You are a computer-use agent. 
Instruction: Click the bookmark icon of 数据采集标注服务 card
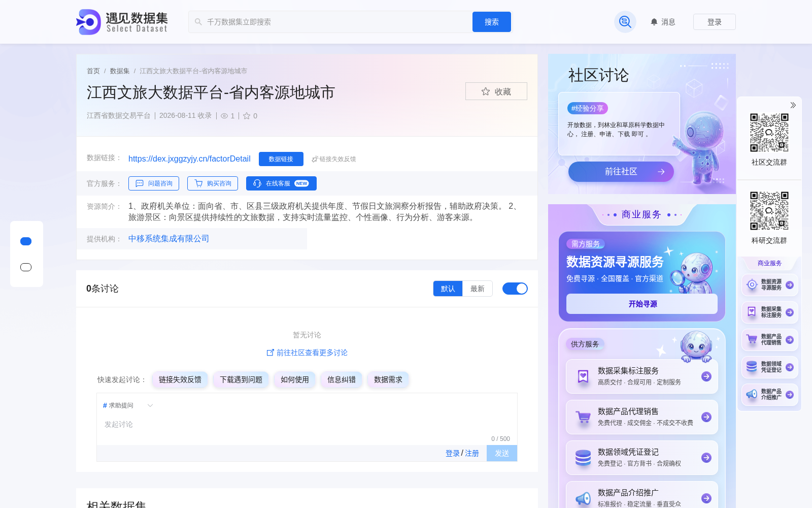583,376
